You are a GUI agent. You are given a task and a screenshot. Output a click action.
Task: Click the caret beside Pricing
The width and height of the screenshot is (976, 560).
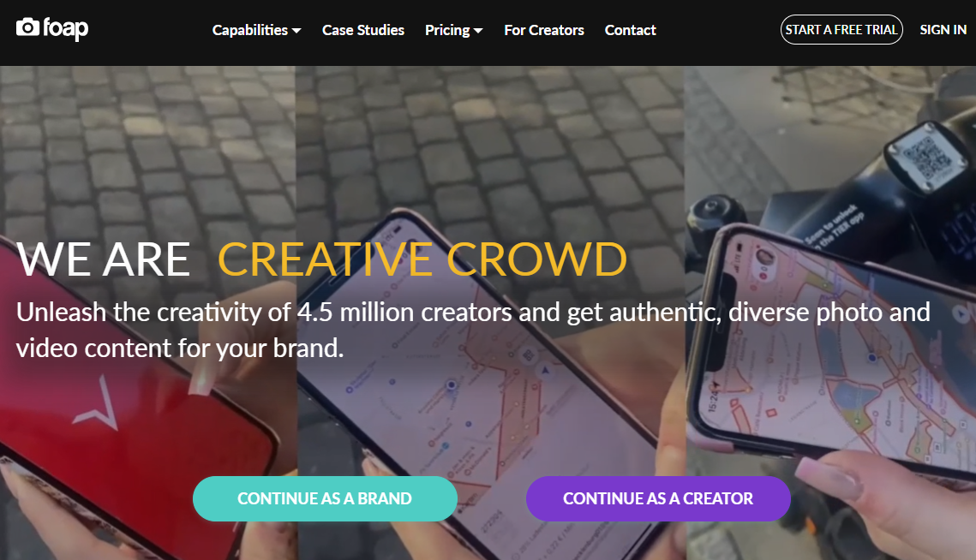click(x=478, y=31)
